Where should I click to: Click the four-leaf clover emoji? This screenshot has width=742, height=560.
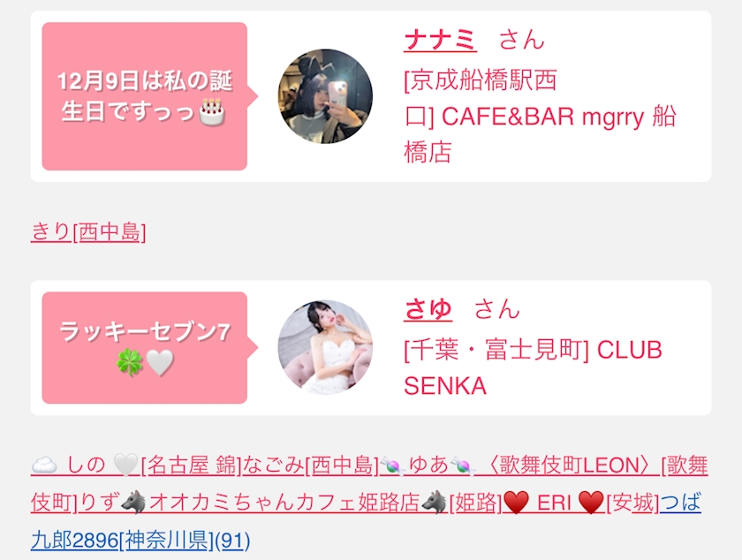[x=129, y=363]
